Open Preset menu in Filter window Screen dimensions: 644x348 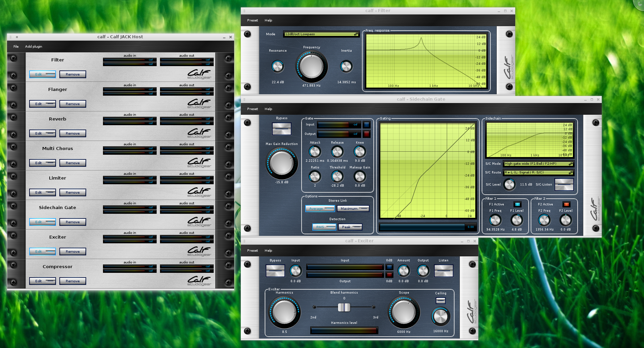pos(253,20)
